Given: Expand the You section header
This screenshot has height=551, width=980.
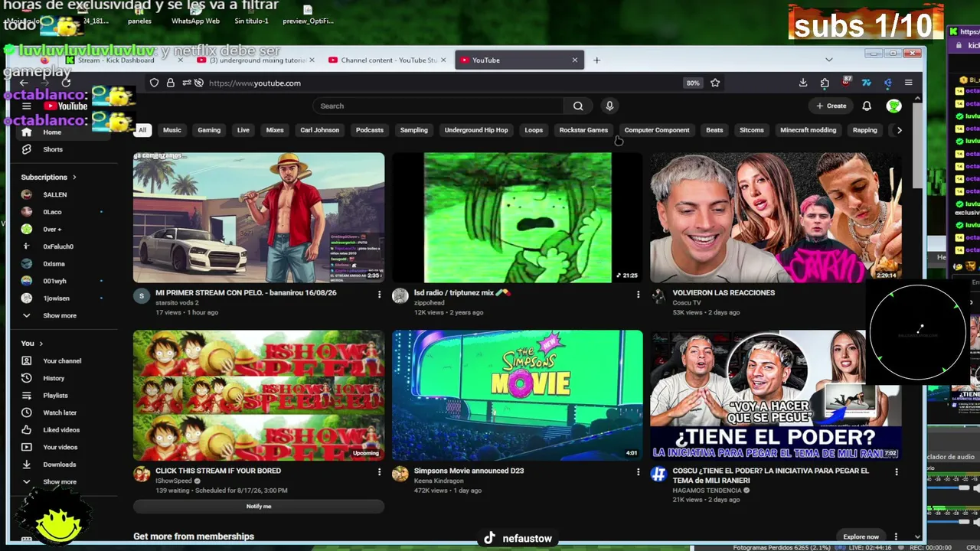Looking at the screenshot, I should (32, 344).
